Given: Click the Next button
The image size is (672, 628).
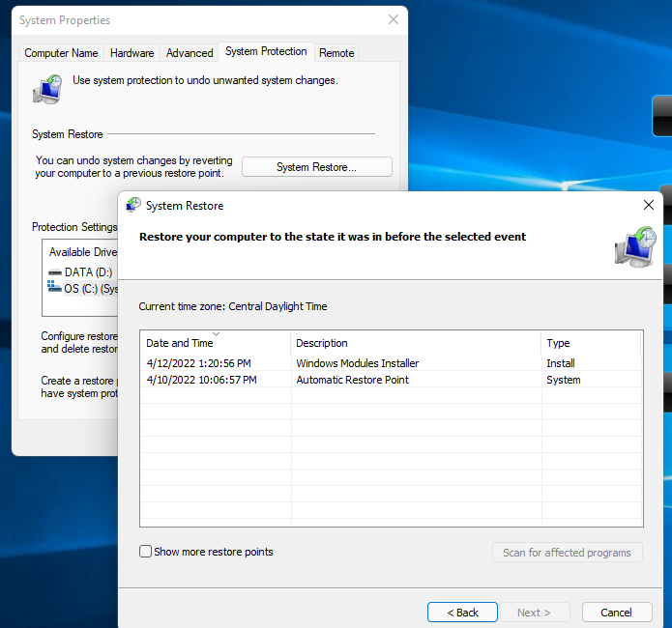Looking at the screenshot, I should coord(534,613).
